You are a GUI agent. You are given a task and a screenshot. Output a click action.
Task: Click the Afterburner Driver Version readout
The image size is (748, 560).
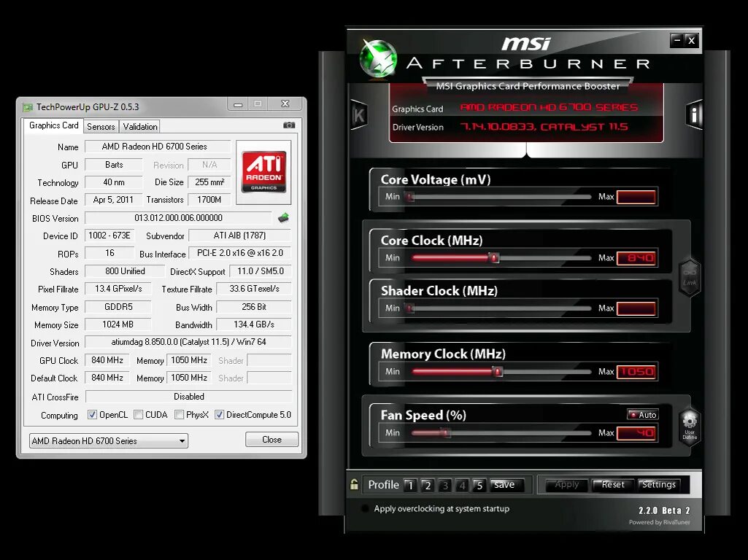544,127
